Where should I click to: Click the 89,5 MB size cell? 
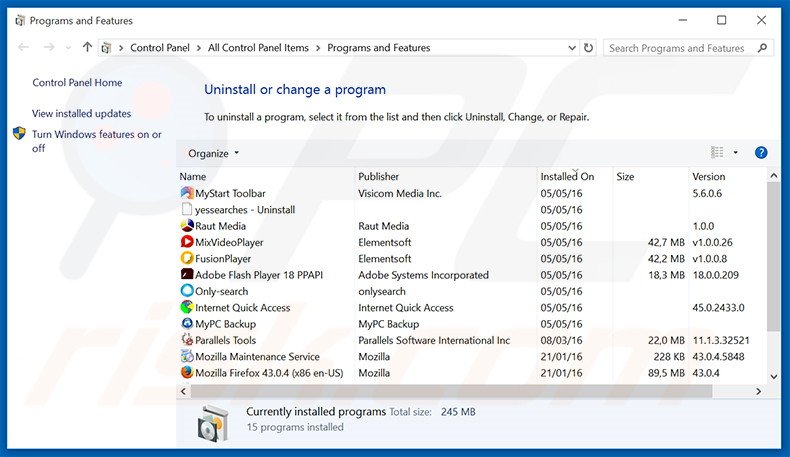(666, 373)
